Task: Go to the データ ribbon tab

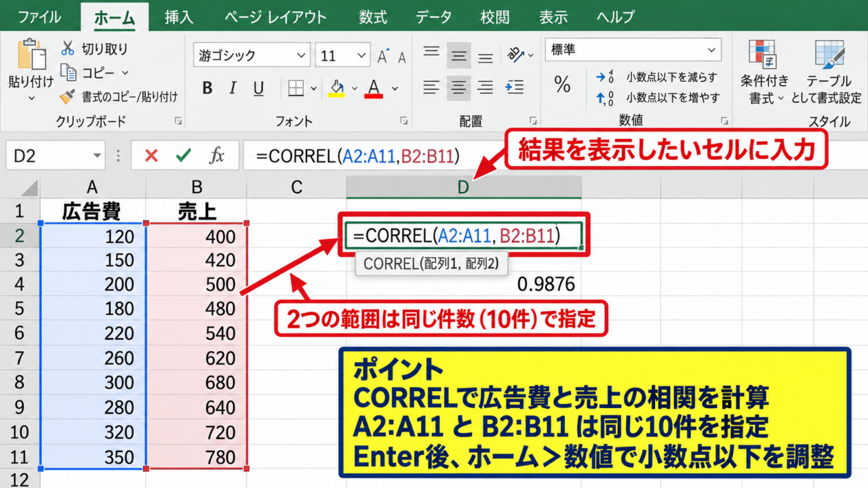Action: point(434,17)
